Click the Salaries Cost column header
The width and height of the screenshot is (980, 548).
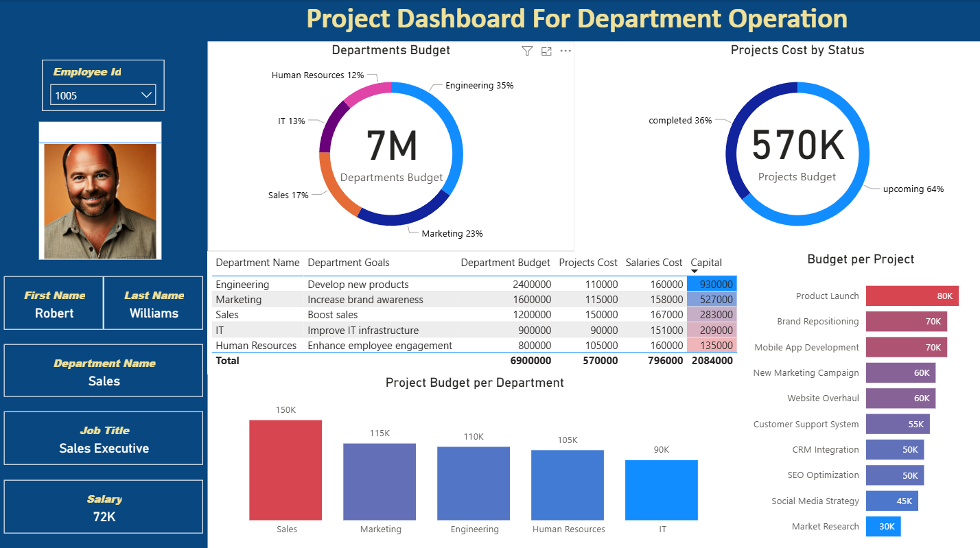click(654, 263)
